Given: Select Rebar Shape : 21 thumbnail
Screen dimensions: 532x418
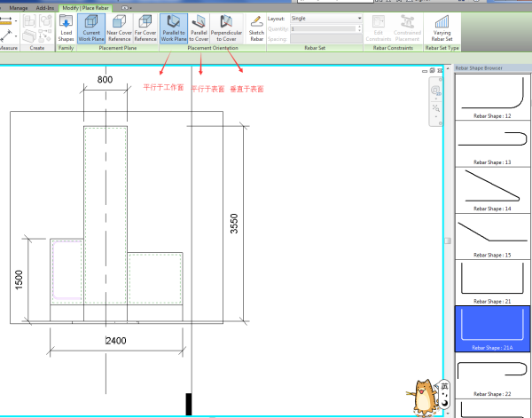Looking at the screenshot, I should (x=492, y=282).
